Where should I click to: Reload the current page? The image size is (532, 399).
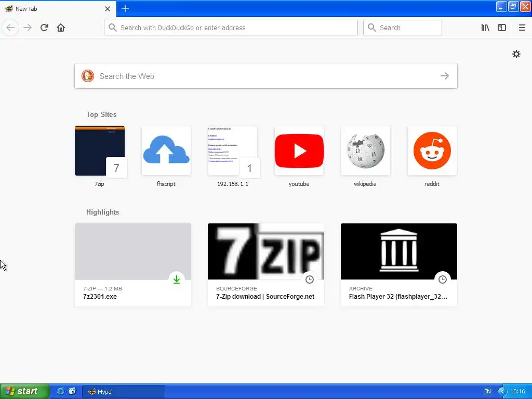[x=44, y=28]
